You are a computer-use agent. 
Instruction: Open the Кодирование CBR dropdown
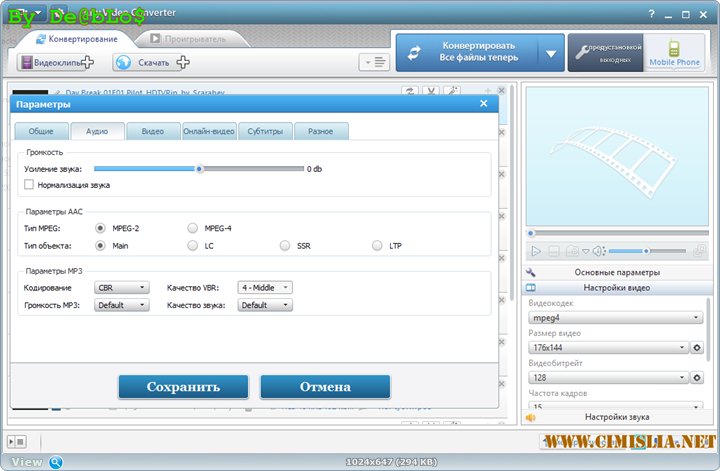(121, 288)
